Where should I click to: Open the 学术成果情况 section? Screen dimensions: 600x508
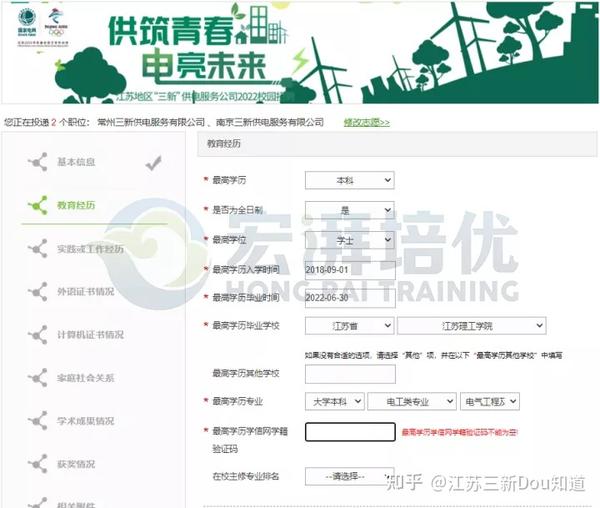point(85,421)
